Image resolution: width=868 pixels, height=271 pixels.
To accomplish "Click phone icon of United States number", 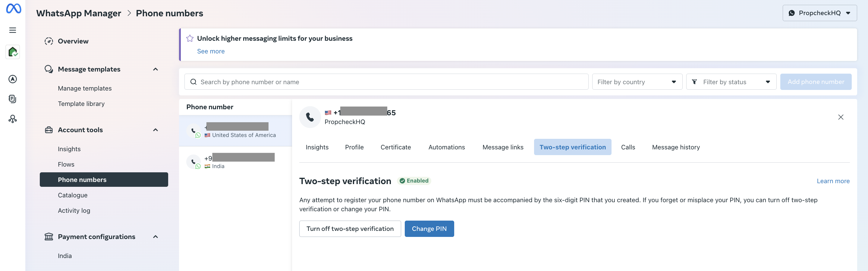I will pos(193,130).
